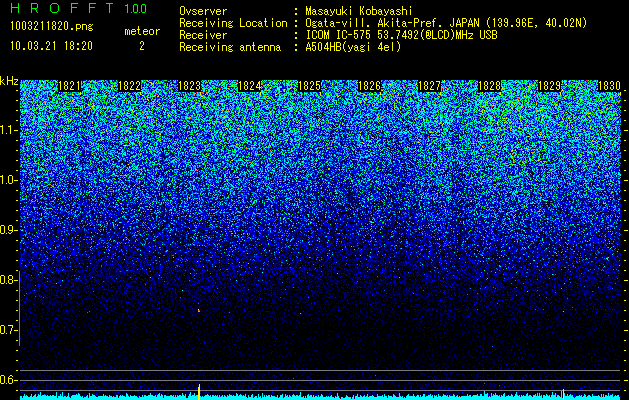
Task: Click the 1823 time marker
Action: coord(189,86)
